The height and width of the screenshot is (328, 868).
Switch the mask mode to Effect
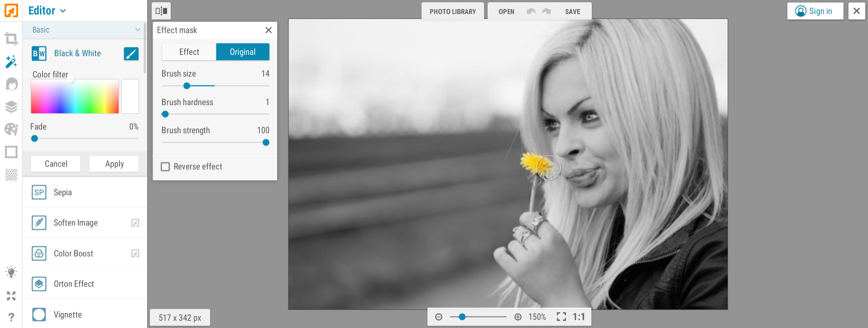189,52
